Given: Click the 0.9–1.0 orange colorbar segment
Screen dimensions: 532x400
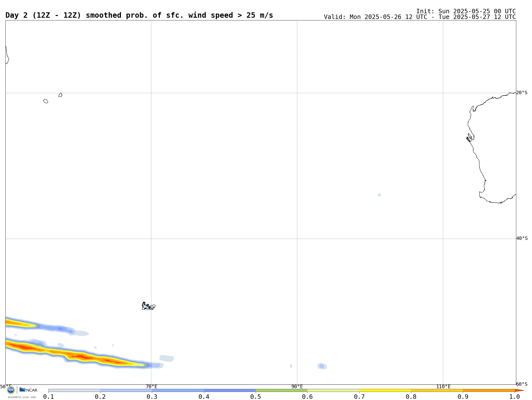Looking at the screenshot, I should [489, 390].
